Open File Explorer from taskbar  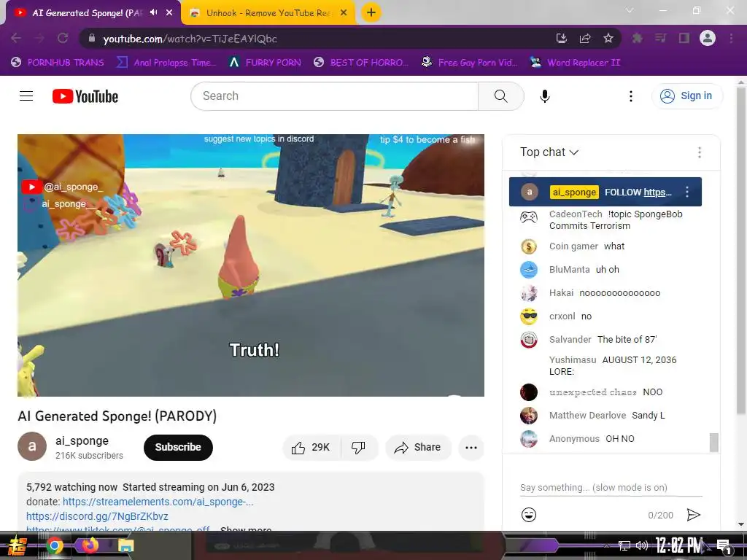coord(125,545)
